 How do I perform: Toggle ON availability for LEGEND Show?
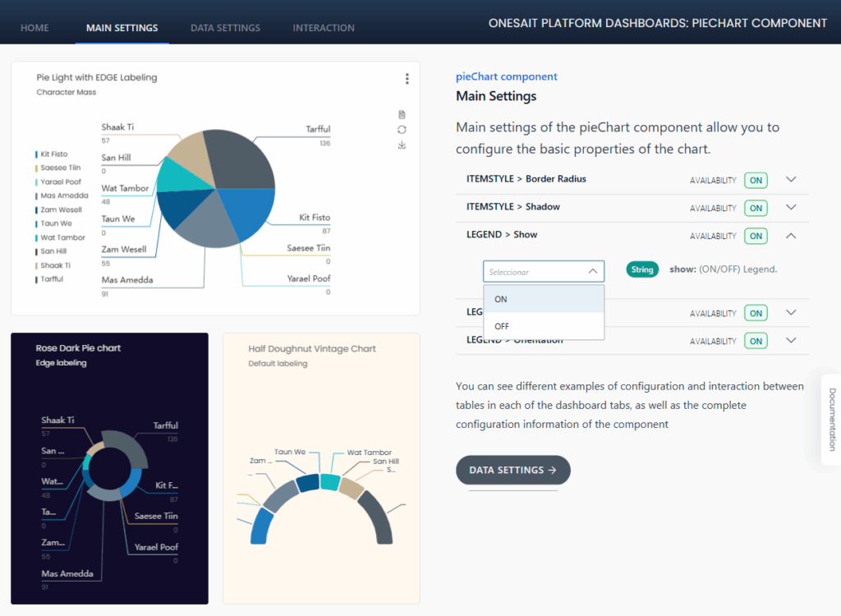coord(756,236)
